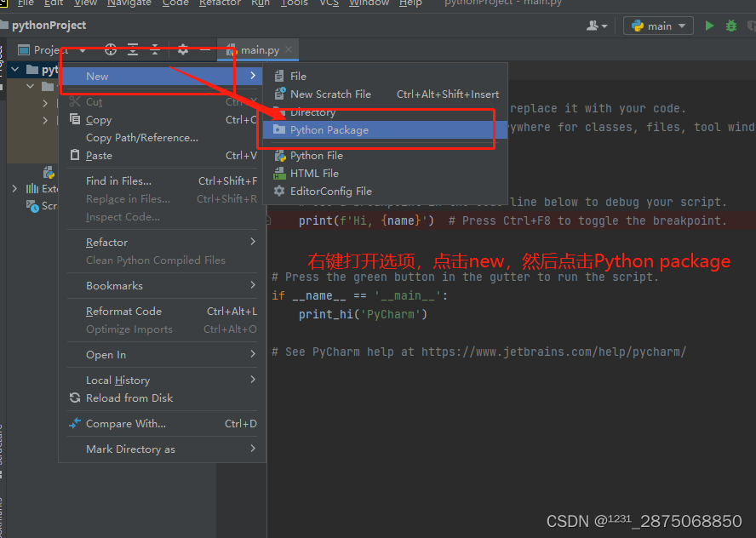This screenshot has height=538, width=756.
Task: Click the jetbrains.com help URL in editor
Action: click(553, 352)
